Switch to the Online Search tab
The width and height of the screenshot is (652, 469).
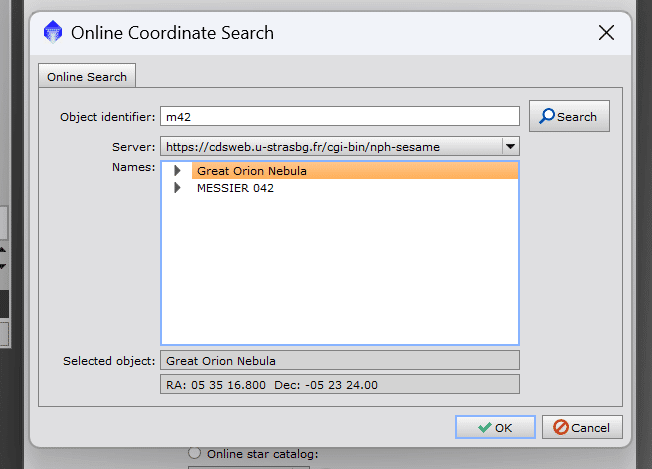pyautogui.click(x=87, y=77)
